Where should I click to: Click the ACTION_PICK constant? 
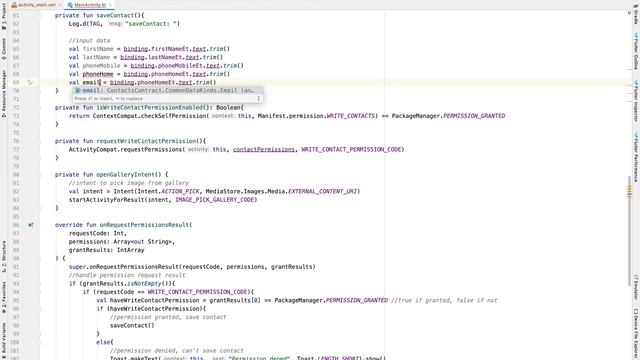tap(180, 191)
